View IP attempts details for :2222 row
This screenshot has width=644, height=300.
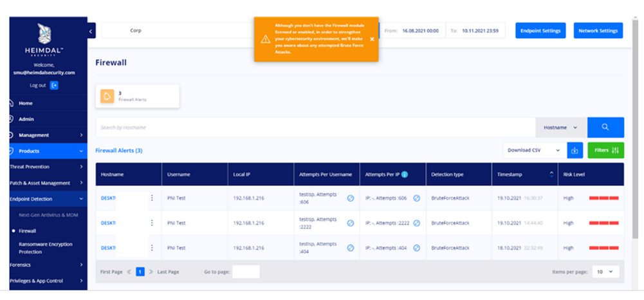tap(416, 223)
